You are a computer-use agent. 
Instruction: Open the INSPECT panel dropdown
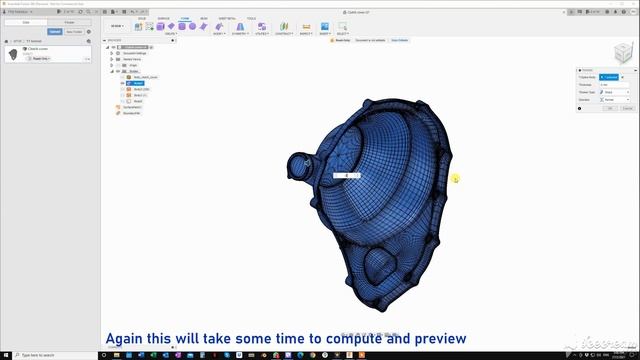pyautogui.click(x=306, y=34)
